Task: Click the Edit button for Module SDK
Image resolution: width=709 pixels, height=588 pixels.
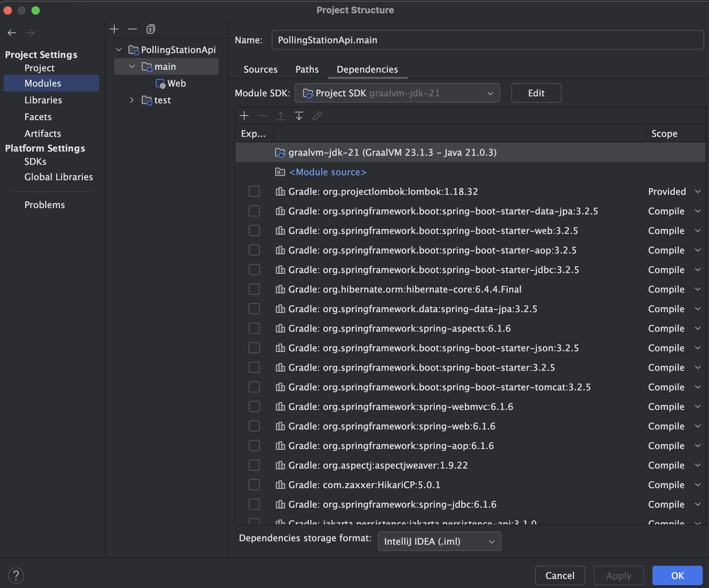Action: 536,93
